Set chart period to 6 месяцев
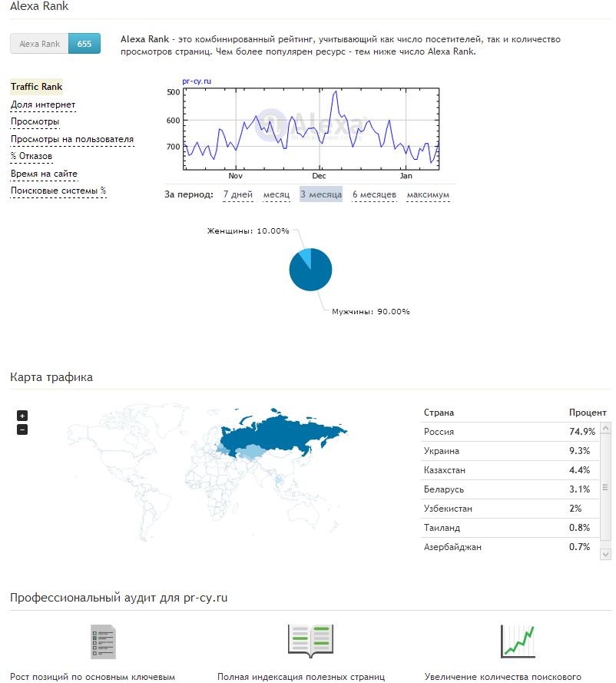Image resolution: width=616 pixels, height=683 pixels. click(374, 195)
